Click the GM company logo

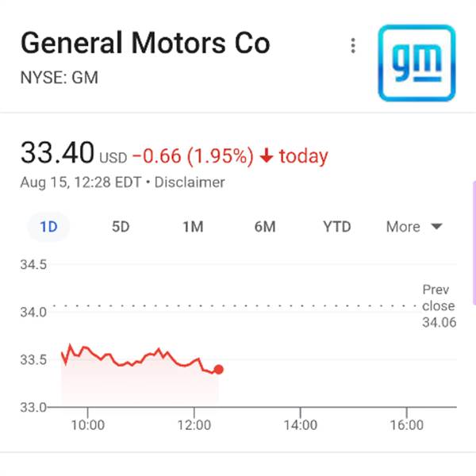click(x=416, y=63)
